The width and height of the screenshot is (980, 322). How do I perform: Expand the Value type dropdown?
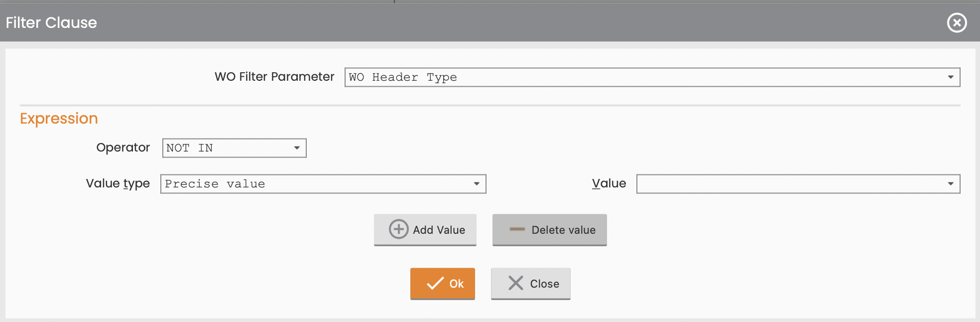(x=323, y=184)
